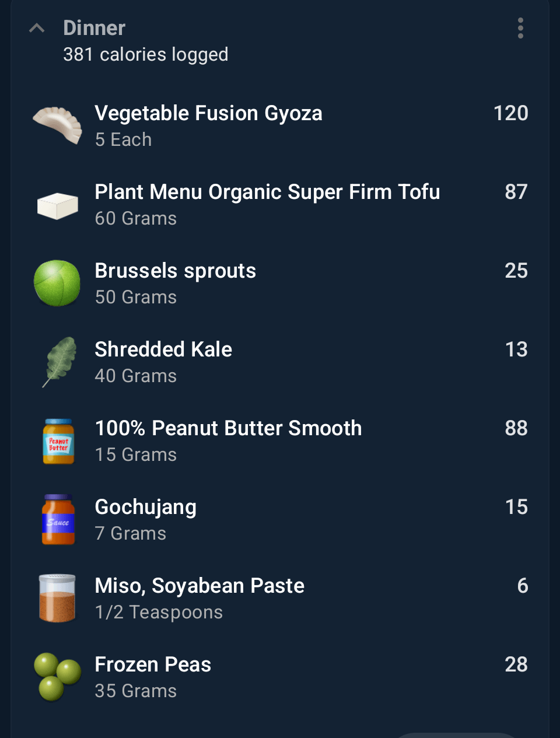Screen dimensions: 560x738
Task: Tap the tofu block icon
Action: click(57, 205)
